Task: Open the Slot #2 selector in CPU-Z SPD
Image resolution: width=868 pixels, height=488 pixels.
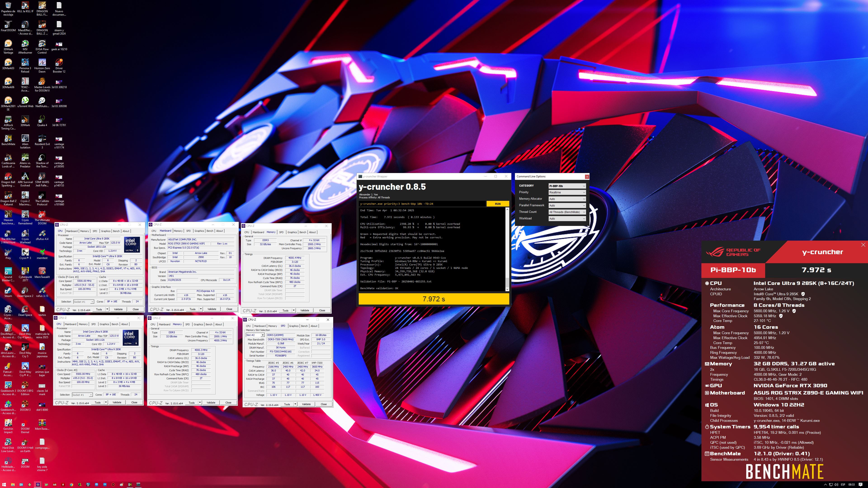Action: pyautogui.click(x=255, y=335)
